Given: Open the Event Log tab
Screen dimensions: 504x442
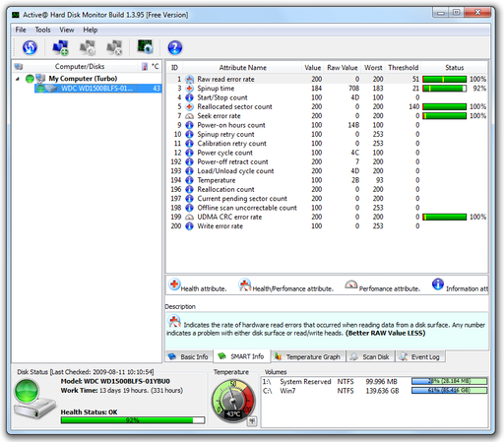Looking at the screenshot, I should click(420, 356).
